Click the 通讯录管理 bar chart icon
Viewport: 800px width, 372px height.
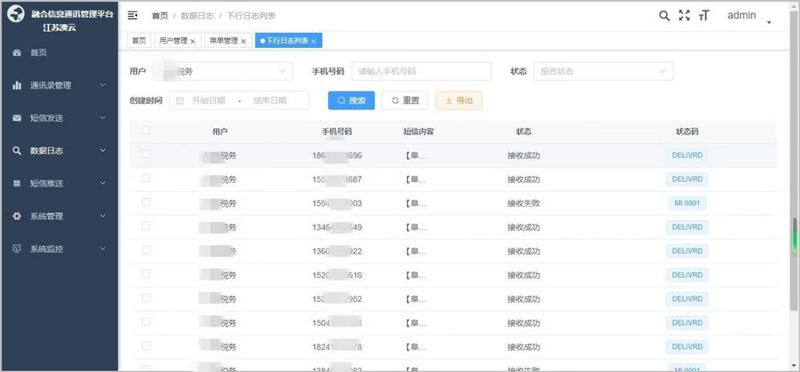[x=17, y=86]
